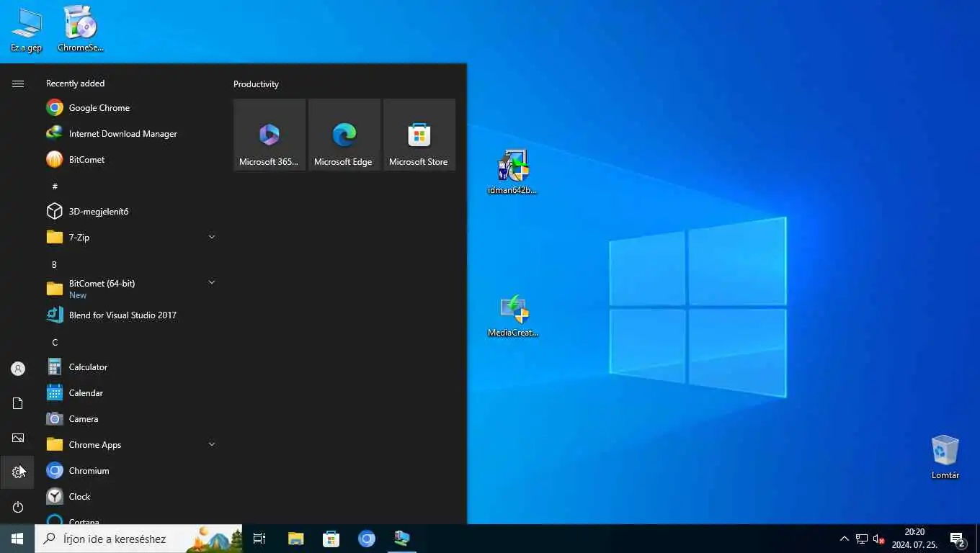Open the muted volume tray icon
This screenshot has width=980, height=553.
[879, 539]
